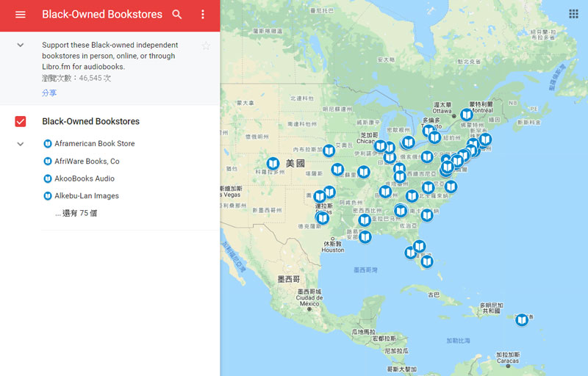Select Alkebu-Lan Images entry
Viewport: 588px width, 376px height.
[x=87, y=196]
